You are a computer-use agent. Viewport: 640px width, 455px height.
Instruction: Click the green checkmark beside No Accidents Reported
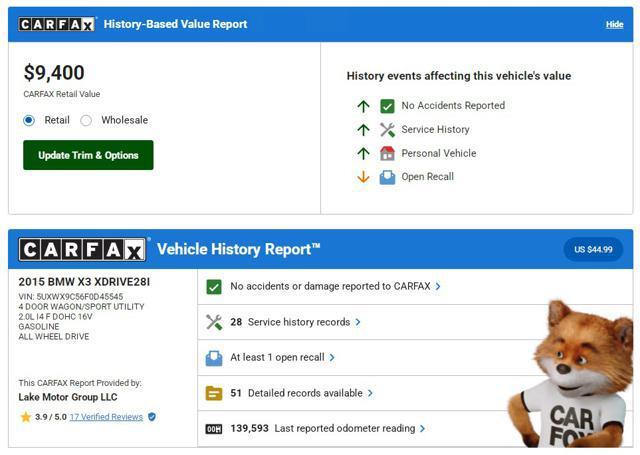(387, 106)
